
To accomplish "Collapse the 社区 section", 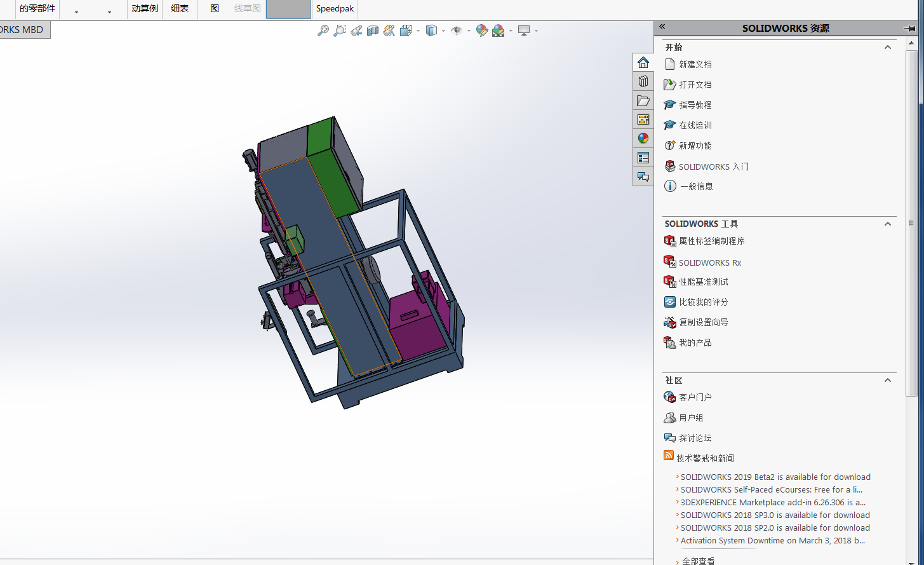I will [888, 381].
